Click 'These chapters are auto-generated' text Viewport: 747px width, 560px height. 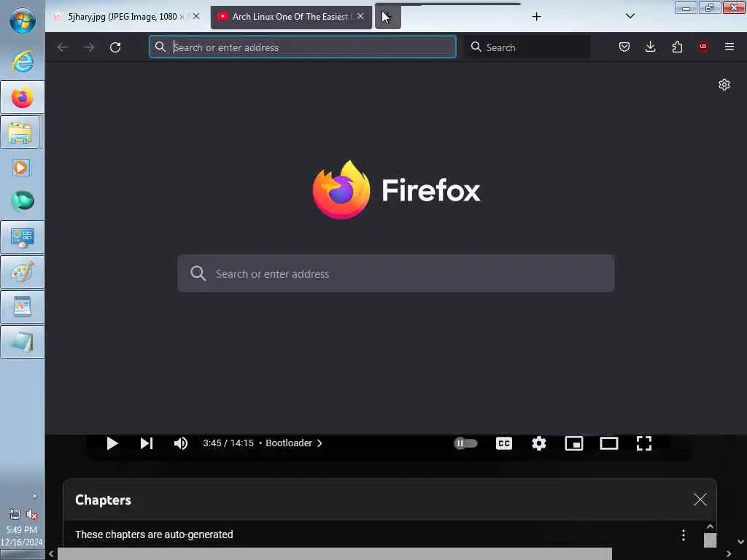coord(154,534)
